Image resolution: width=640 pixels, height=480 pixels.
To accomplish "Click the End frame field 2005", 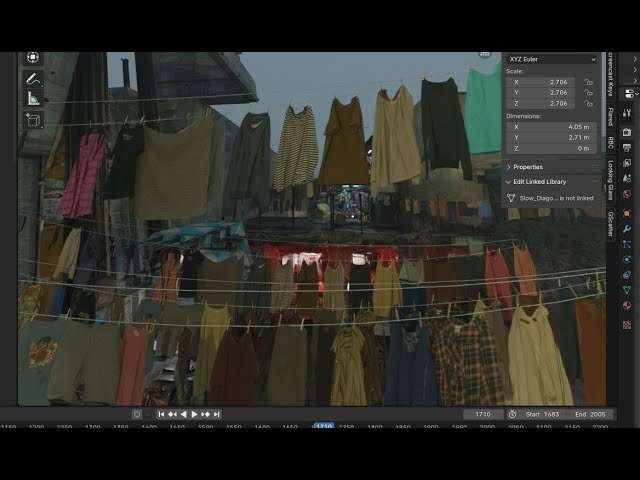I will pyautogui.click(x=590, y=414).
